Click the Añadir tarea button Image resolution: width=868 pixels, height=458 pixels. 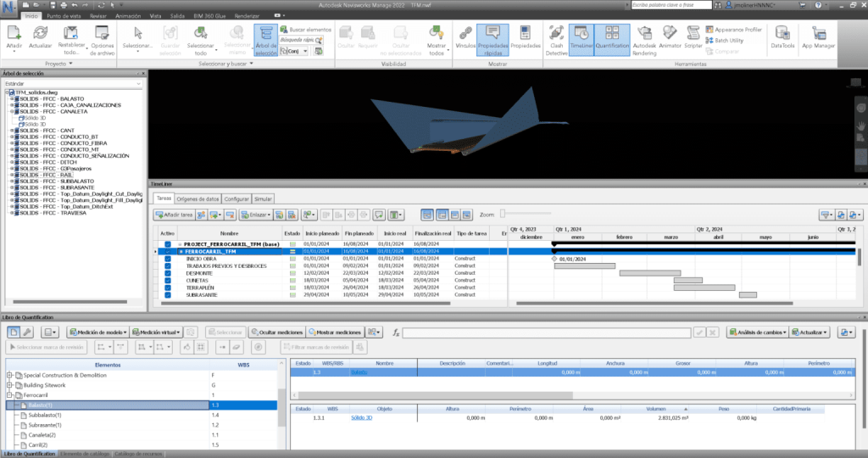175,215
